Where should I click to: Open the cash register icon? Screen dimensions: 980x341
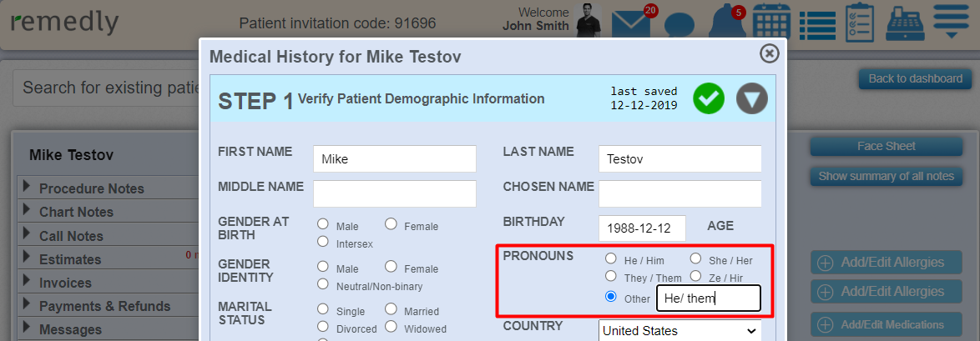pos(905,22)
